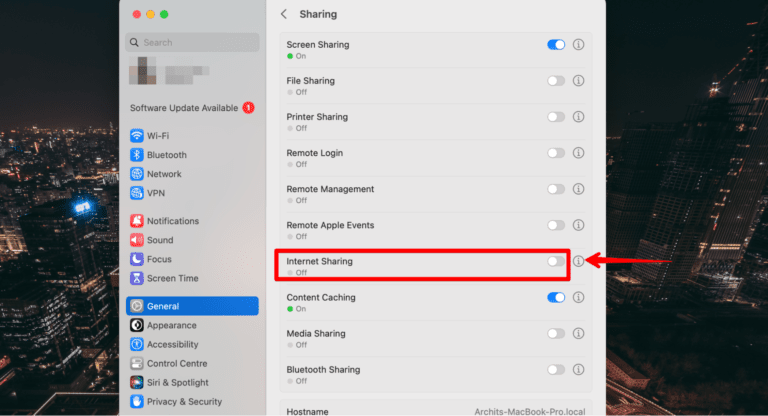The height and width of the screenshot is (416, 768).
Task: Enable Printer Sharing toggle
Action: [x=556, y=117]
